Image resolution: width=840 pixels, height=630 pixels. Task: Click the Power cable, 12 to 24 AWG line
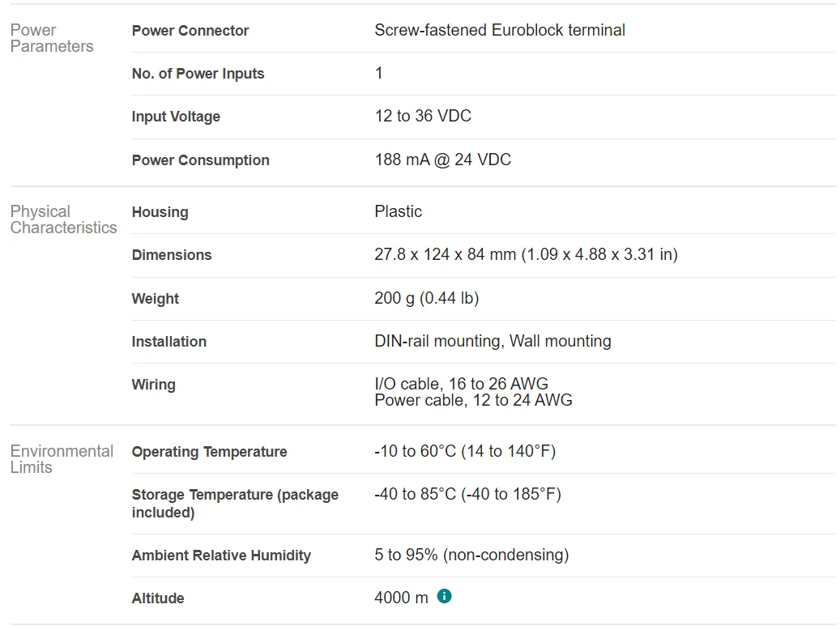pos(473,401)
